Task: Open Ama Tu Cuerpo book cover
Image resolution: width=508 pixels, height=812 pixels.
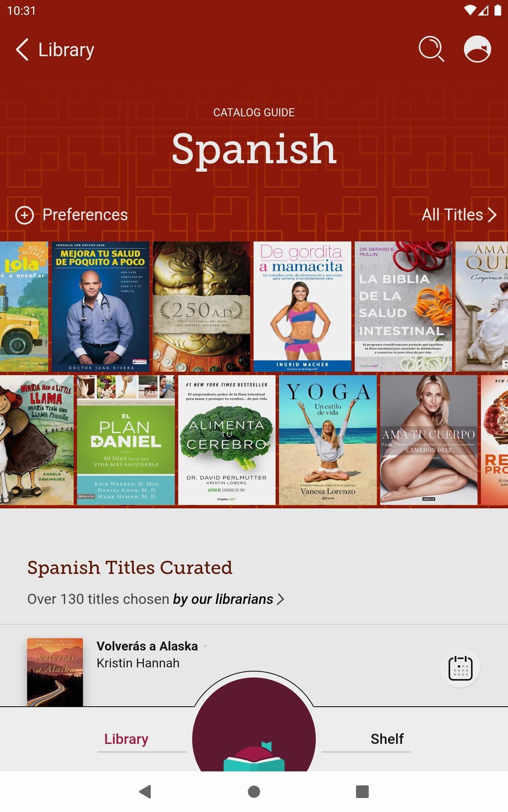Action: pos(429,440)
